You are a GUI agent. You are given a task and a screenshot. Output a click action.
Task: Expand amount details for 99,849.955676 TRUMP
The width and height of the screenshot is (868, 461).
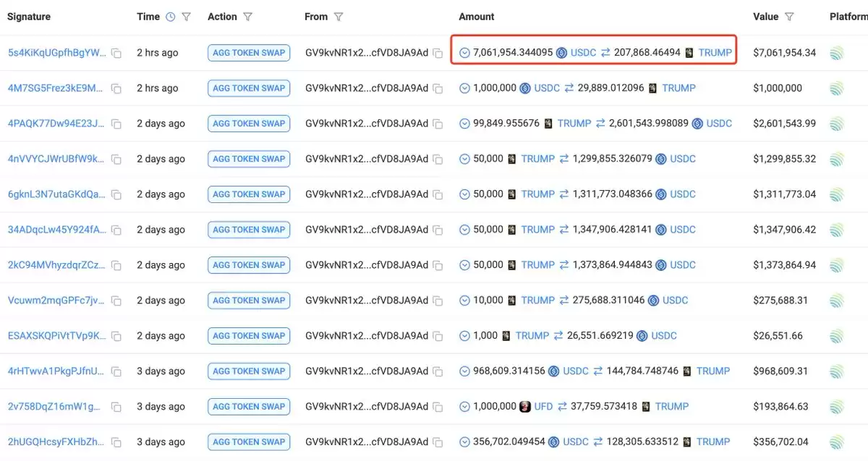point(464,124)
